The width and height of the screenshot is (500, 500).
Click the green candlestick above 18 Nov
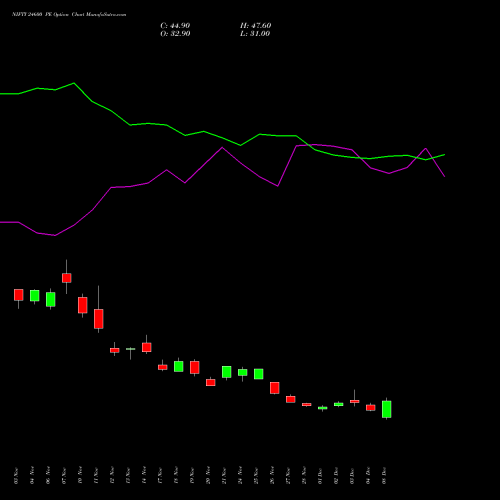pyautogui.click(x=179, y=366)
